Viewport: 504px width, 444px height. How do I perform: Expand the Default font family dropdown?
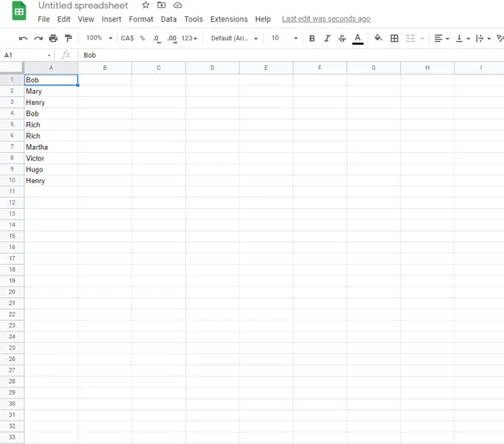(x=234, y=38)
